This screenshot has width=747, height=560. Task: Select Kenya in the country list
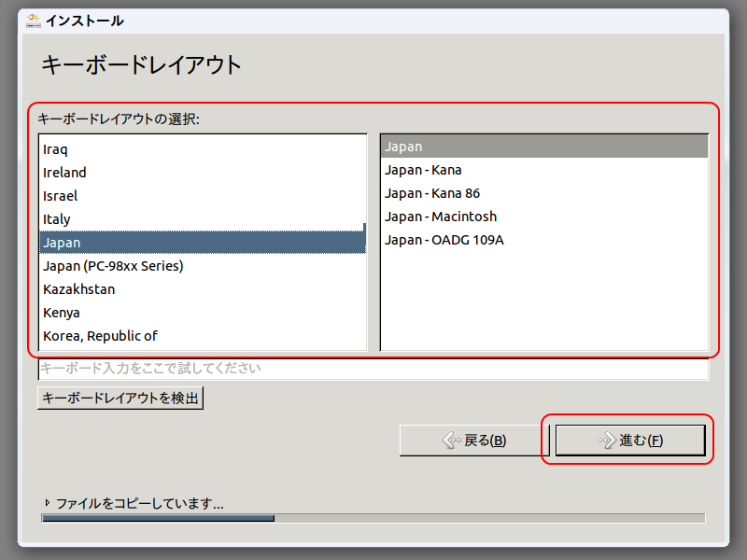[202, 313]
